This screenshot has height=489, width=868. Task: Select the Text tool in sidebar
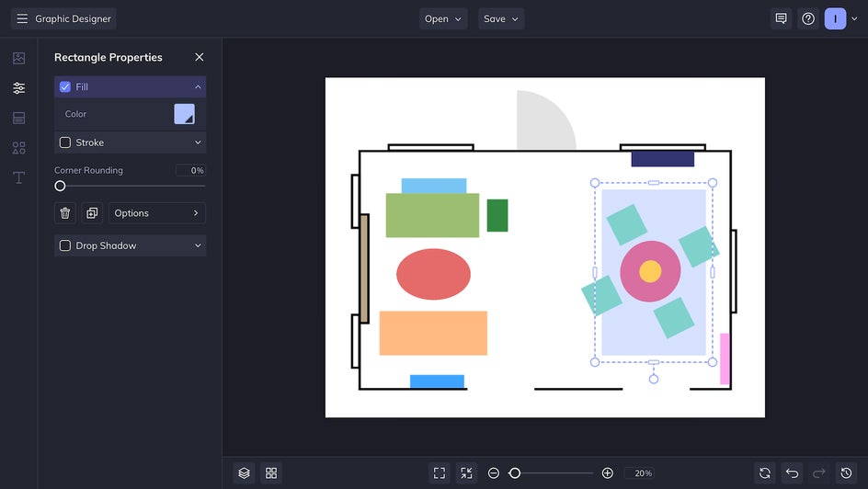18,177
